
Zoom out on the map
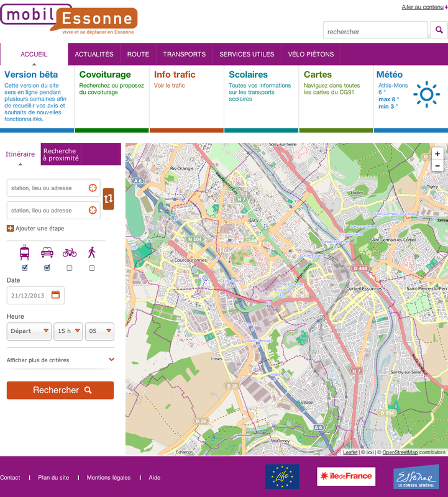coord(437,166)
